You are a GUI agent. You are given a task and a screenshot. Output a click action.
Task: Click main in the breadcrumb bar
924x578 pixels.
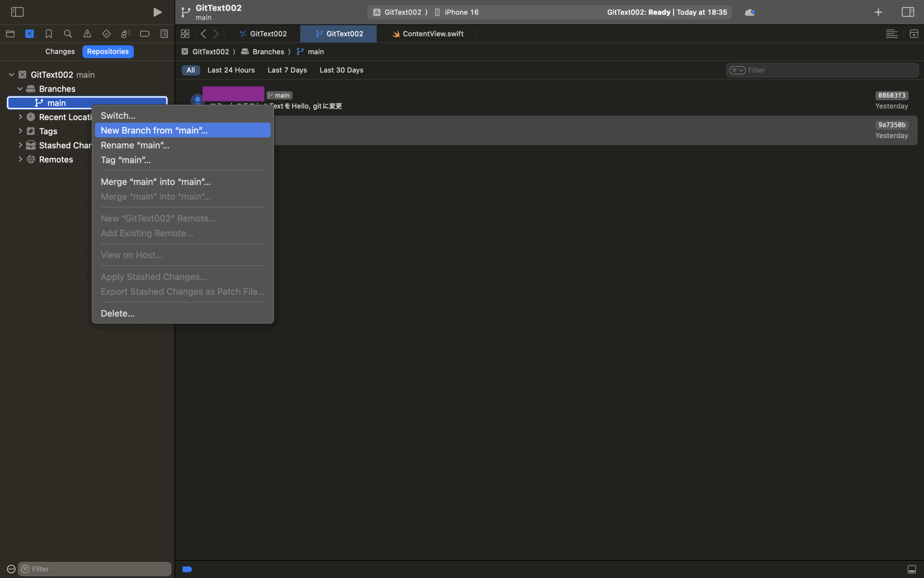click(x=311, y=52)
